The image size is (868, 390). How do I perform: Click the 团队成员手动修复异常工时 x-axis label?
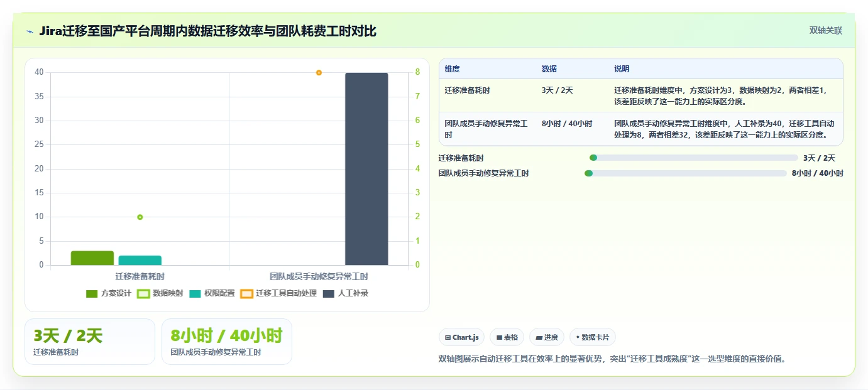point(319,276)
